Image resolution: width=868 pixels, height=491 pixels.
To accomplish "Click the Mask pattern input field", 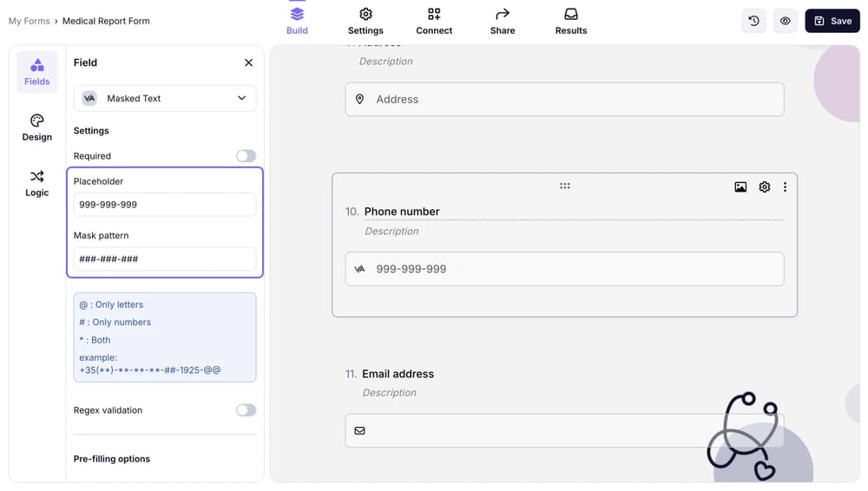I will (x=165, y=259).
